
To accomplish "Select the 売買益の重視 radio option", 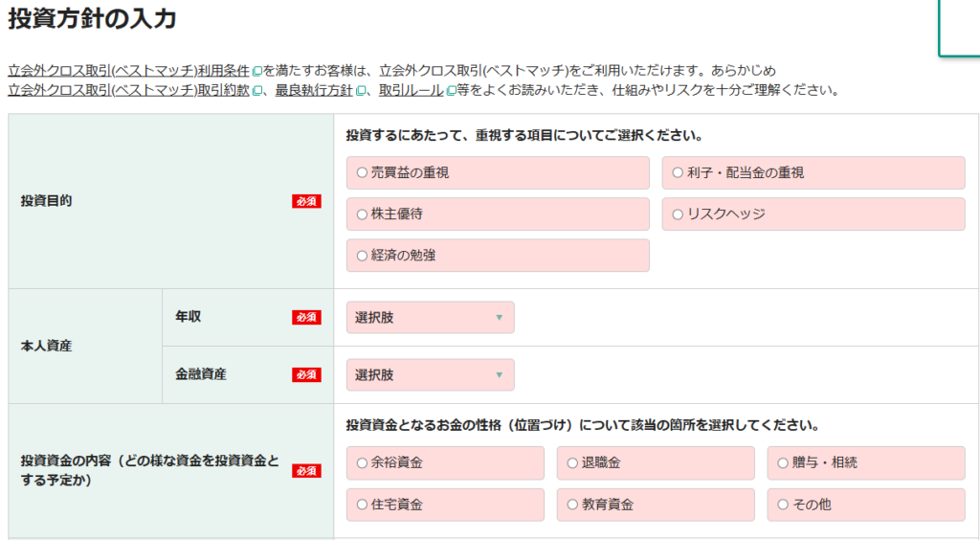I will tap(362, 173).
